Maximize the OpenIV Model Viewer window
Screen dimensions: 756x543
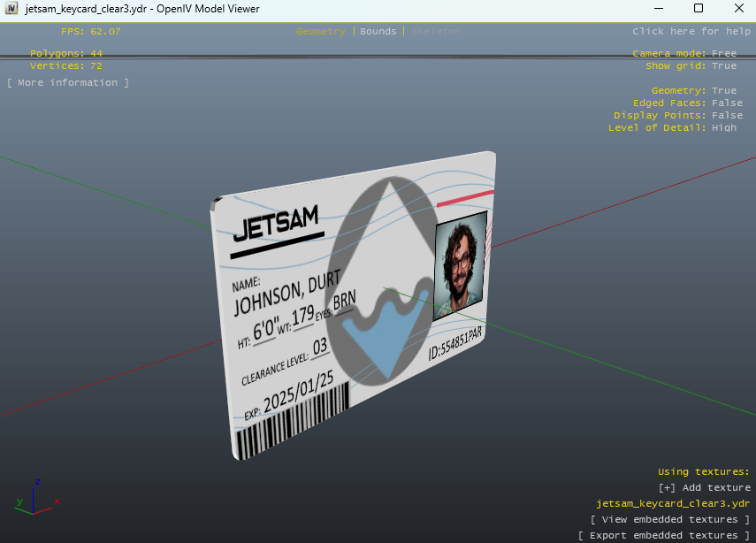click(699, 9)
